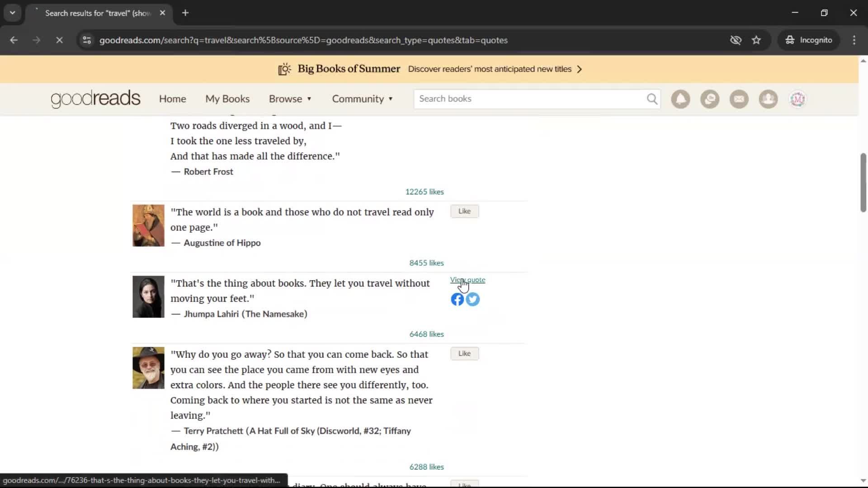Click the scrollbar up arrow
Viewport: 868px width, 488px height.
pyautogui.click(x=863, y=61)
